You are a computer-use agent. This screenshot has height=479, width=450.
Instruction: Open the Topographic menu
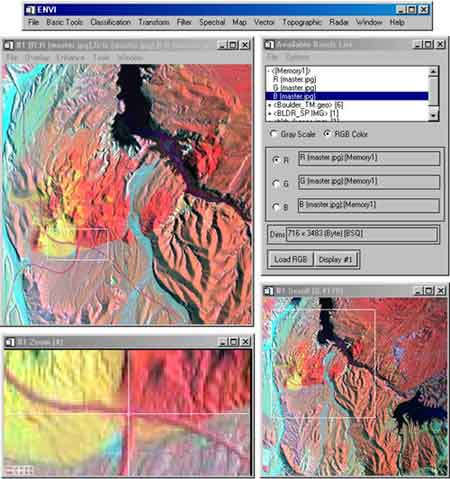(x=302, y=22)
